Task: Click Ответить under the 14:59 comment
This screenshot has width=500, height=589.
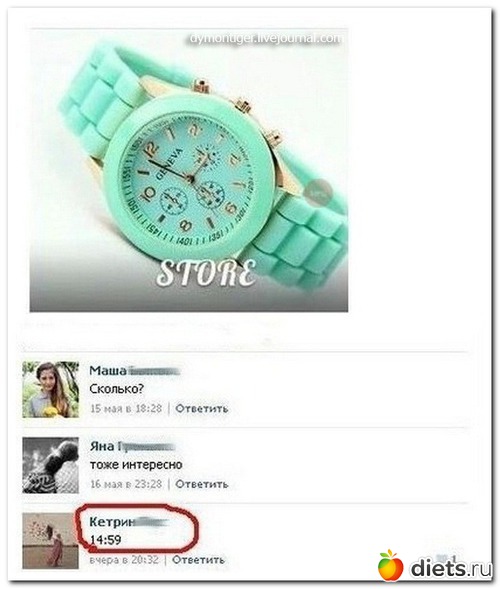Action: coord(198,560)
